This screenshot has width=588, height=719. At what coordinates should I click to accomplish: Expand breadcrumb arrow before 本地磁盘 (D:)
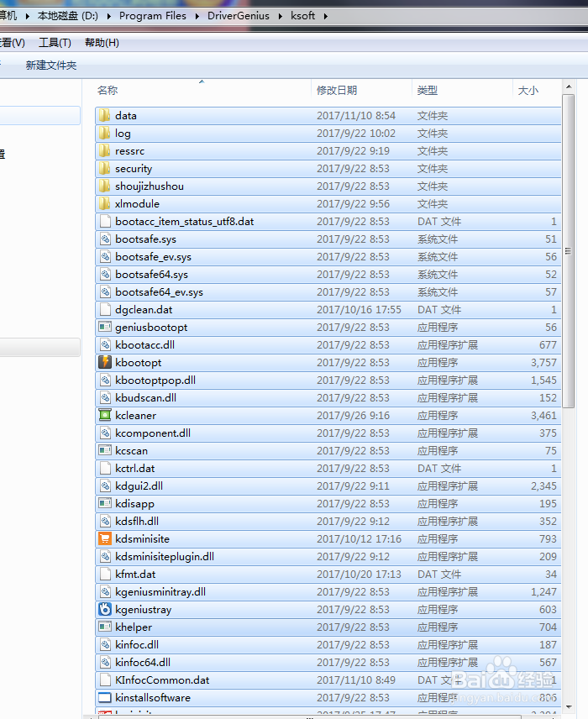click(x=27, y=16)
